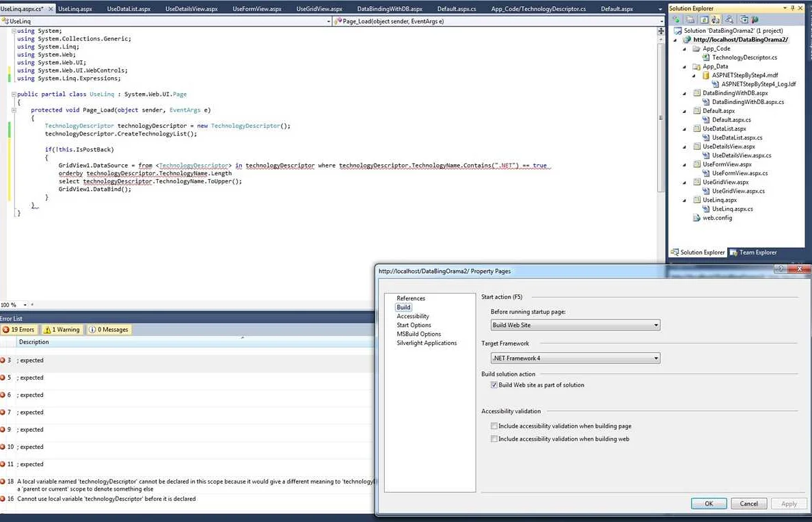Image resolution: width=812 pixels, height=522 pixels.
Task: Switch to the UseDataList.aspx tab
Action: [128, 9]
